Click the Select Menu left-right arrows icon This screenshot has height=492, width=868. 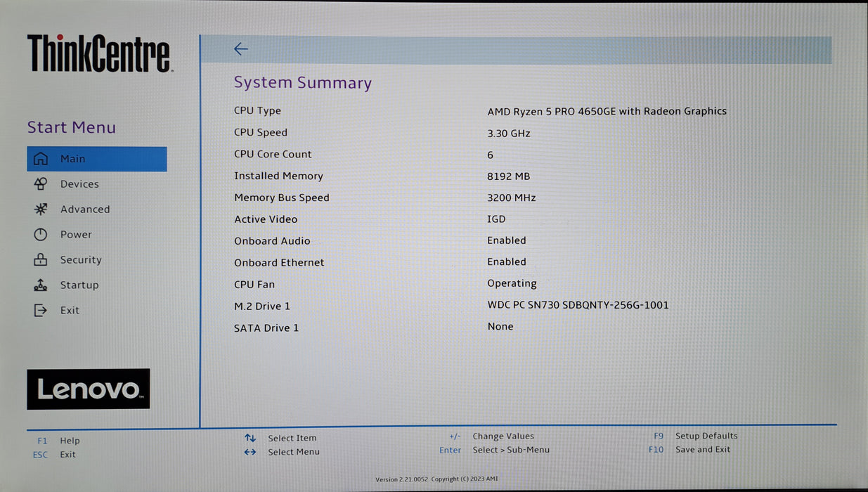[250, 452]
